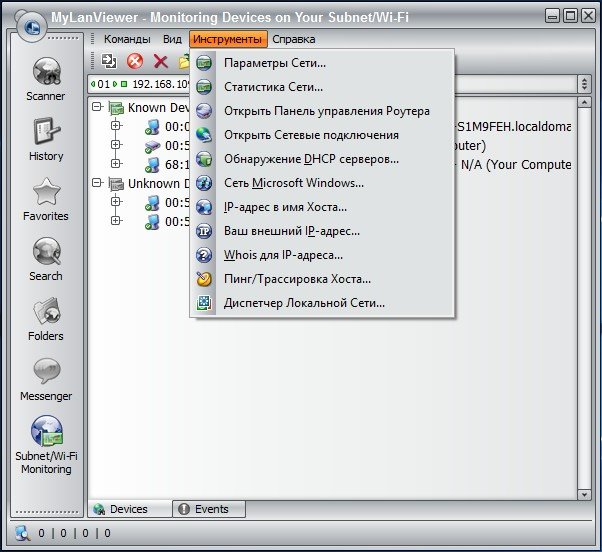Click the icon beside Обнаружение DHCP серверов

pos(204,159)
